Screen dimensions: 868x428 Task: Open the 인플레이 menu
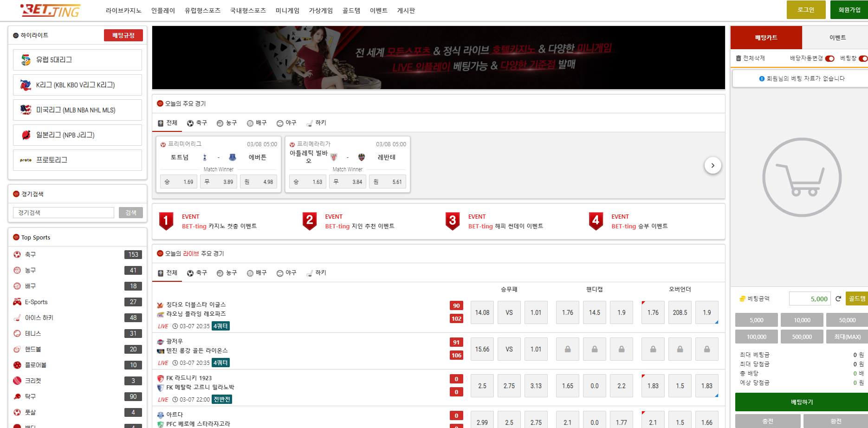[163, 11]
